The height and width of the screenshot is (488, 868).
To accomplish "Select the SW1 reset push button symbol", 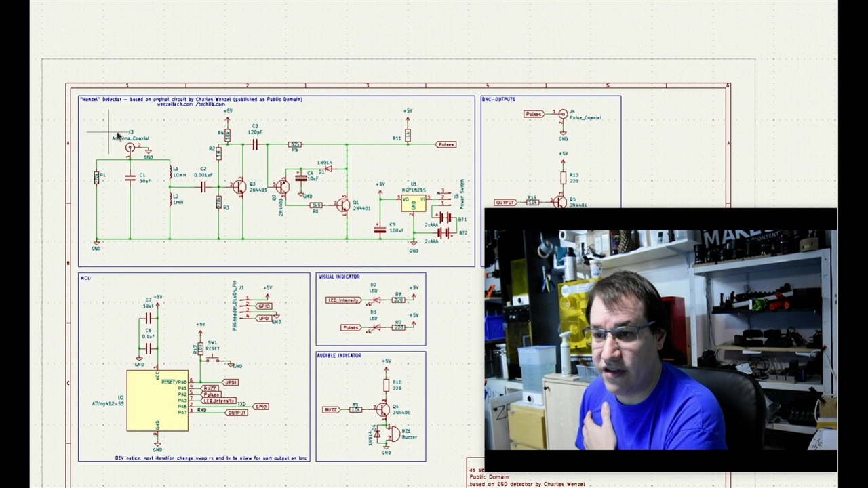I will point(214,358).
